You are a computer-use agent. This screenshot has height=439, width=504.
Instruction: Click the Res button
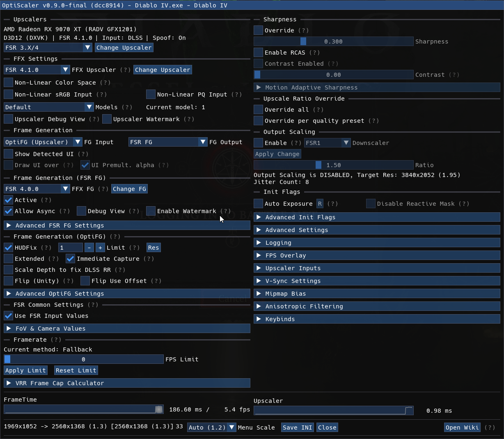point(153,248)
